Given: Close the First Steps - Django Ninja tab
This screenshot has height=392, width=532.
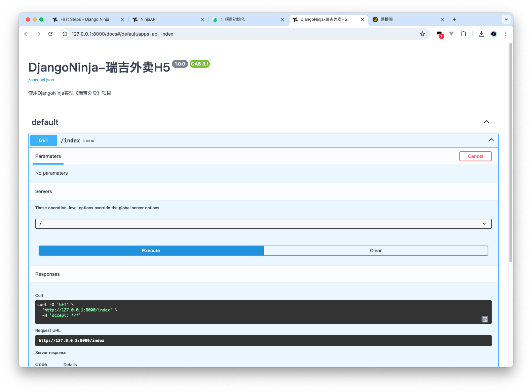Looking at the screenshot, I should point(122,19).
